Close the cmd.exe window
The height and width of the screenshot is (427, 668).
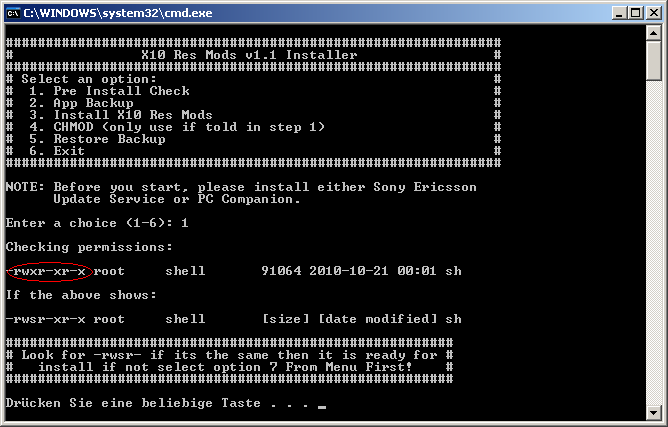(x=654, y=13)
